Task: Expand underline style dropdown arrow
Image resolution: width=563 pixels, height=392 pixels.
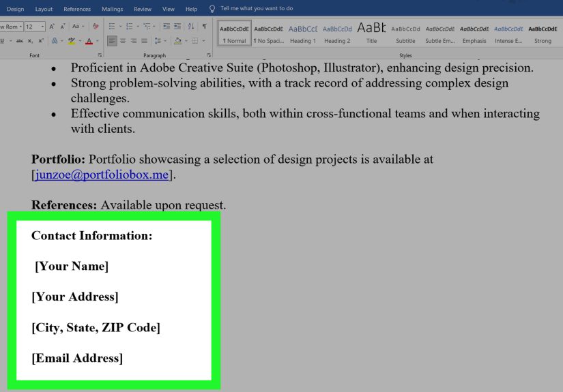Action: point(10,41)
